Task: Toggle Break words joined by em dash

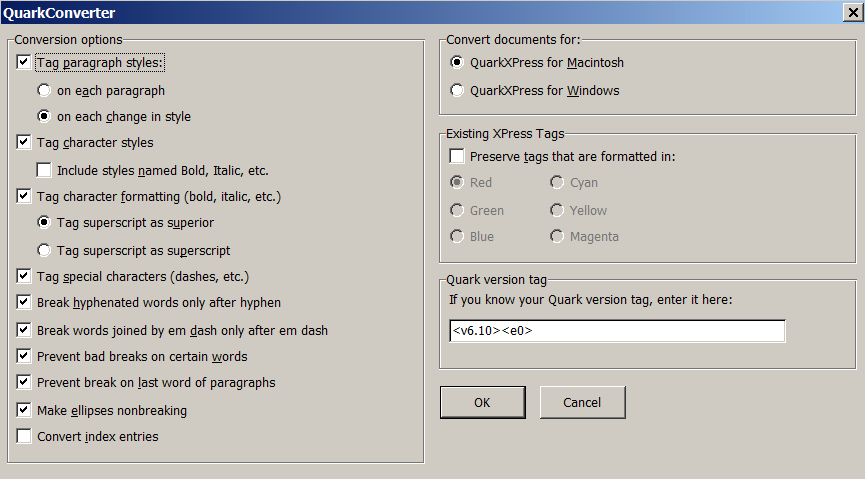Action: coord(24,330)
